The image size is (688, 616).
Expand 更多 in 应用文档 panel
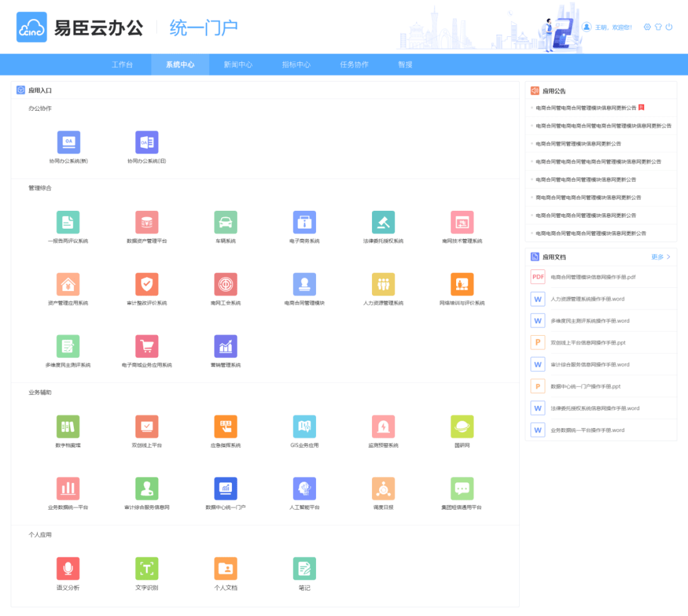tap(661, 257)
